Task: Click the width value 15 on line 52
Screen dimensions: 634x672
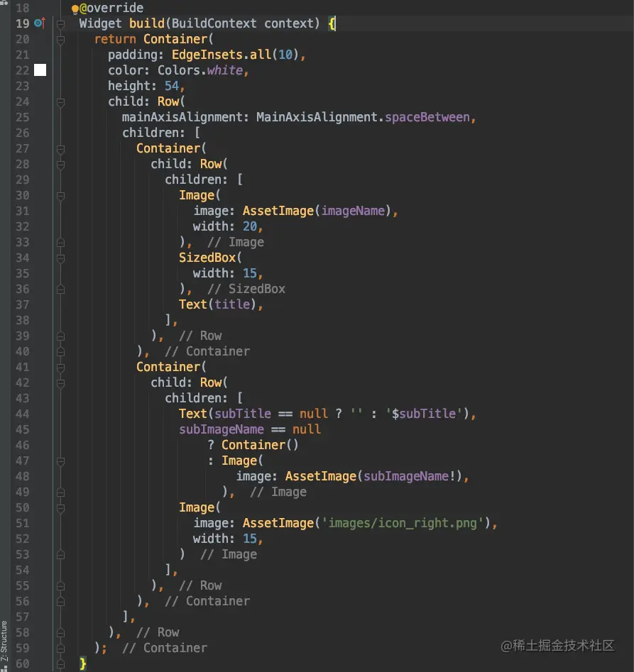Action: pos(249,539)
